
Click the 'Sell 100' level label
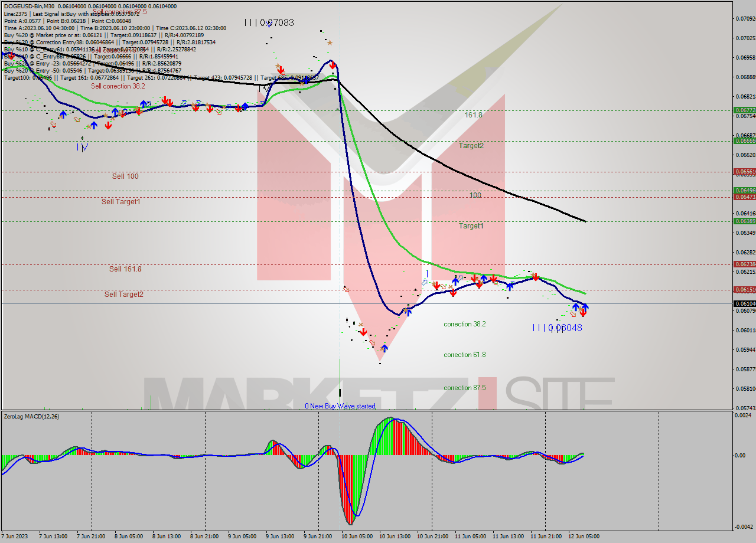click(x=125, y=176)
